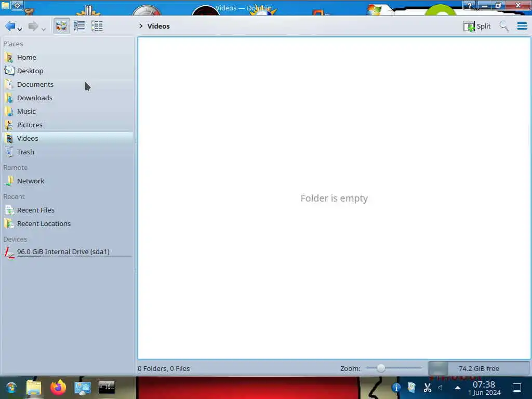Open Downloads in Places panel
Image resolution: width=532 pixels, height=399 pixels.
click(x=68, y=98)
